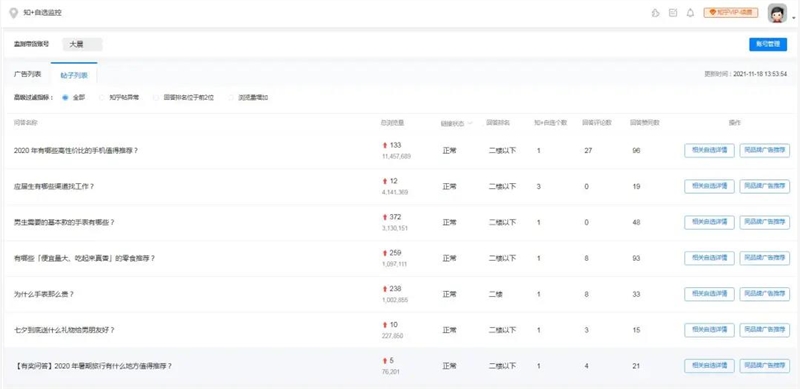Image resolution: width=800 pixels, height=389 pixels.
Task: Click question 为什么手表那么贵？
Action: (44, 294)
